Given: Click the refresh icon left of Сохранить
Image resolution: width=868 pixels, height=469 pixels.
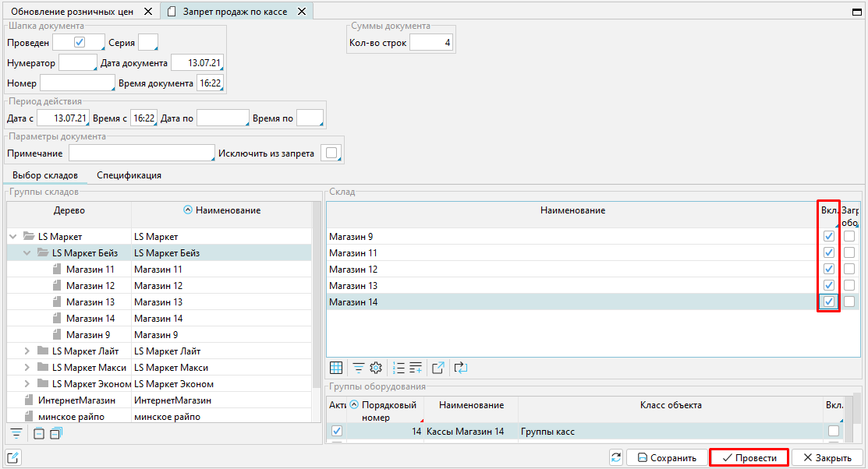Looking at the screenshot, I should pos(616,458).
